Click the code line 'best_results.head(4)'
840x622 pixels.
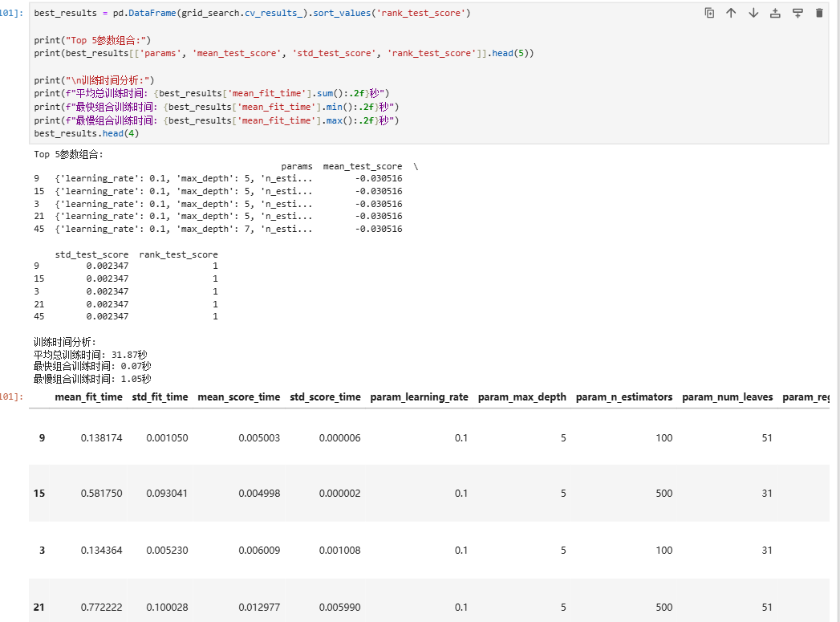(87, 133)
